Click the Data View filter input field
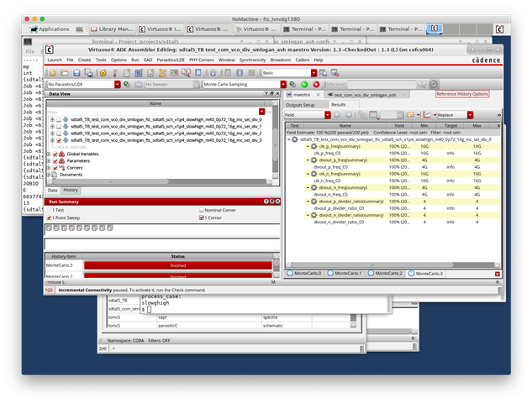The height and width of the screenshot is (403, 532). click(x=160, y=112)
